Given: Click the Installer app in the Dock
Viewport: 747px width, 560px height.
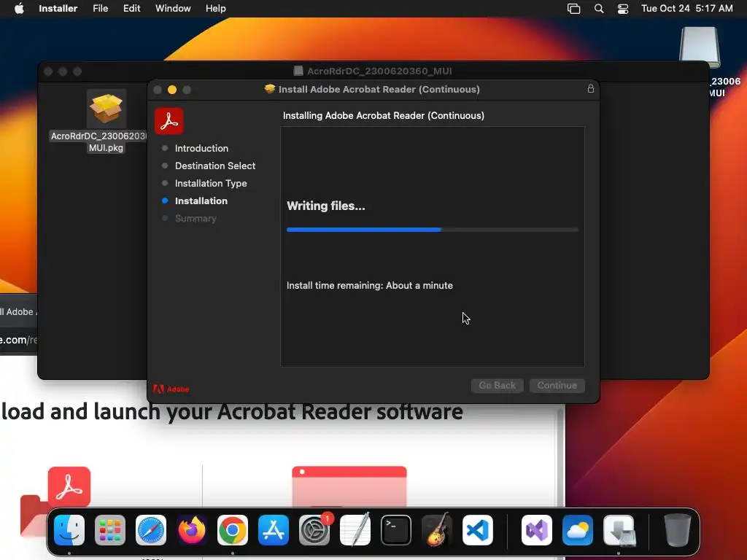Looking at the screenshot, I should pos(619,530).
